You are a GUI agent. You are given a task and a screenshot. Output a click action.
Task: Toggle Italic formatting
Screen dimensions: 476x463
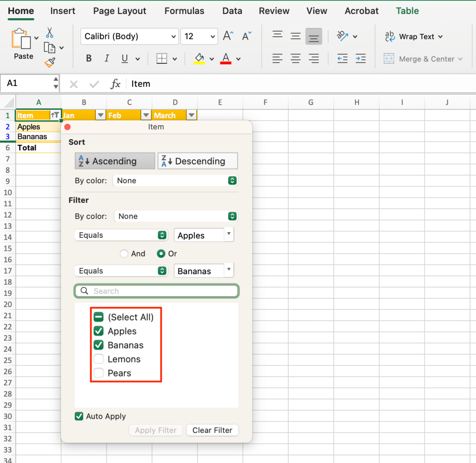(106, 58)
